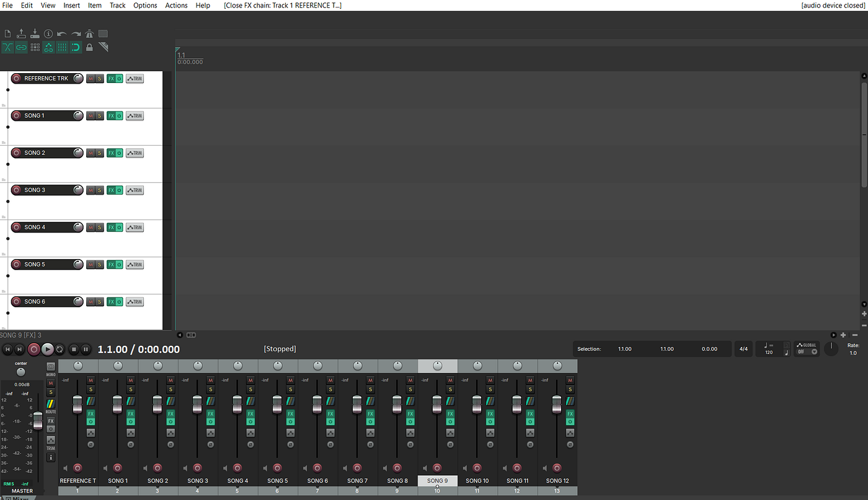Viewport: 868px width, 500px height.
Task: Click TRIM envelope button on SONG 5 track
Action: [x=135, y=265]
